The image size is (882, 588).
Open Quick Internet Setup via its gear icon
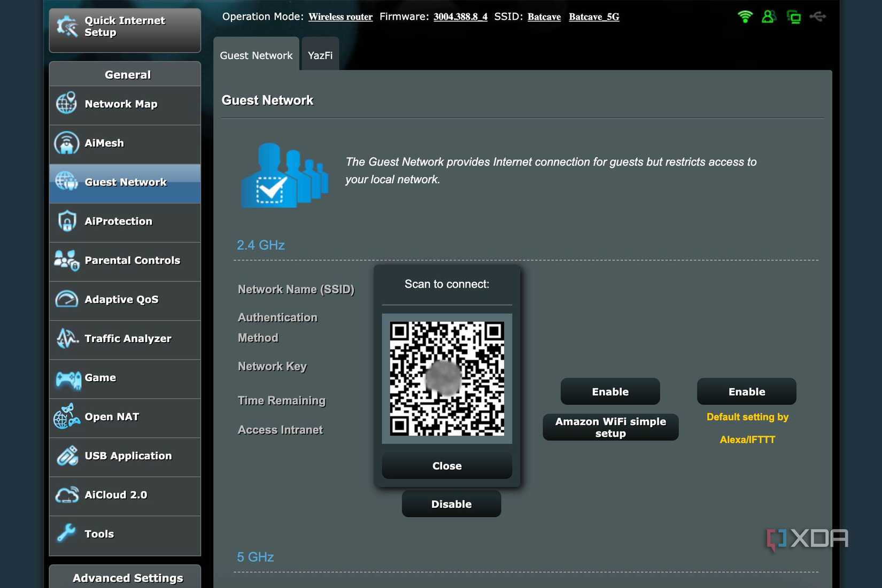(x=66, y=26)
